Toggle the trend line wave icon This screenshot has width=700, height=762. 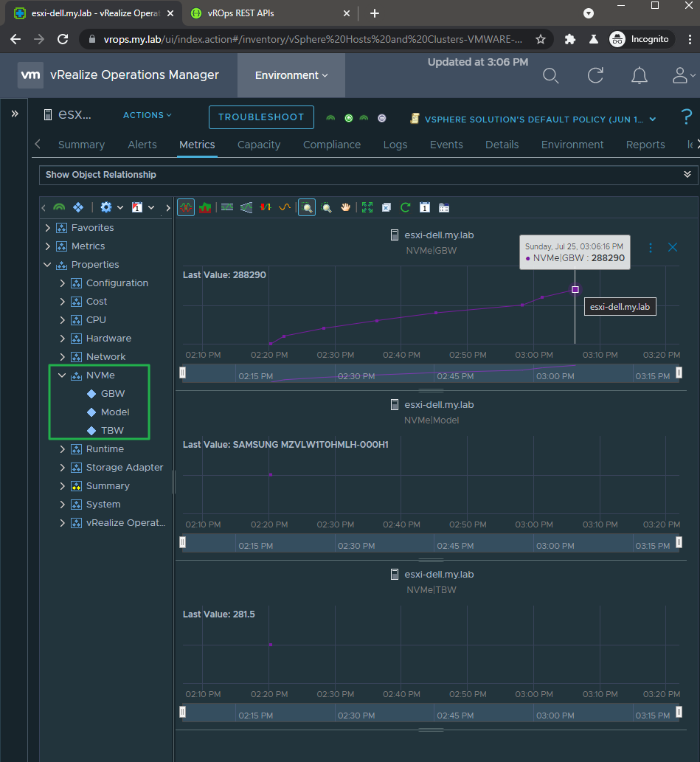click(285, 208)
